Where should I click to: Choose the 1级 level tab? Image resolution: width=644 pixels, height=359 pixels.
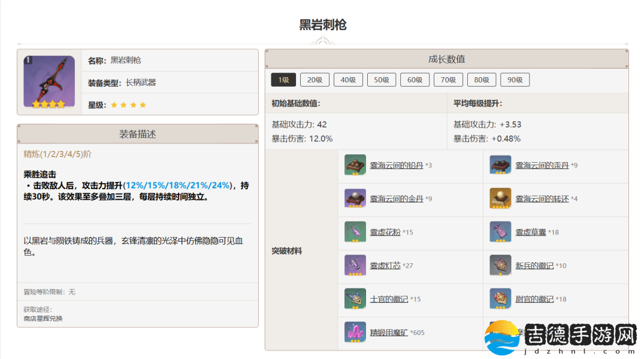coord(283,80)
